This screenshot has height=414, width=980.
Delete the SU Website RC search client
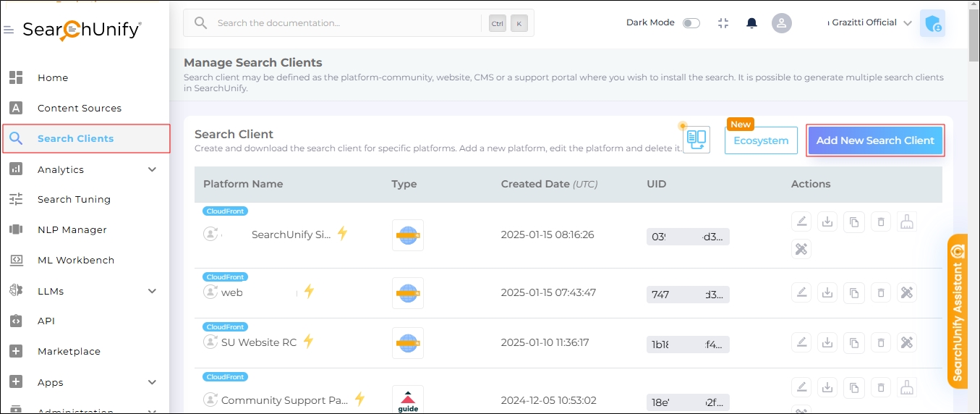[x=881, y=342]
